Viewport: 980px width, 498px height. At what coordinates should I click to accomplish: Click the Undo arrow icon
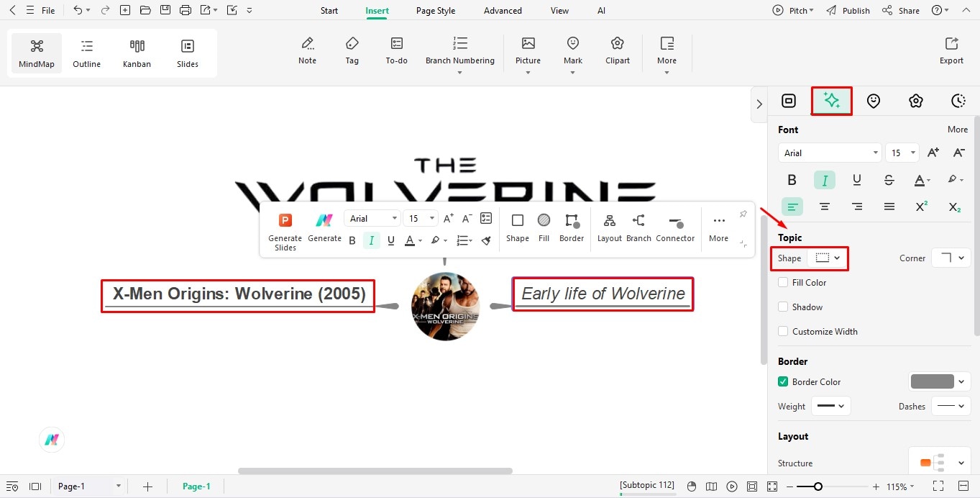coord(78,10)
